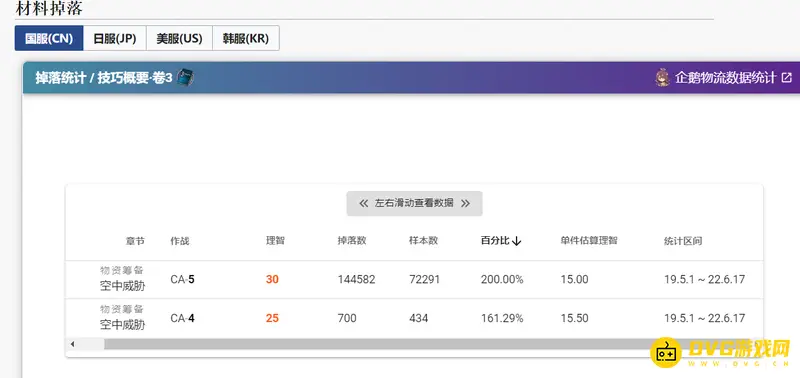
Task: Click the sample count 72291
Action: pos(424,280)
